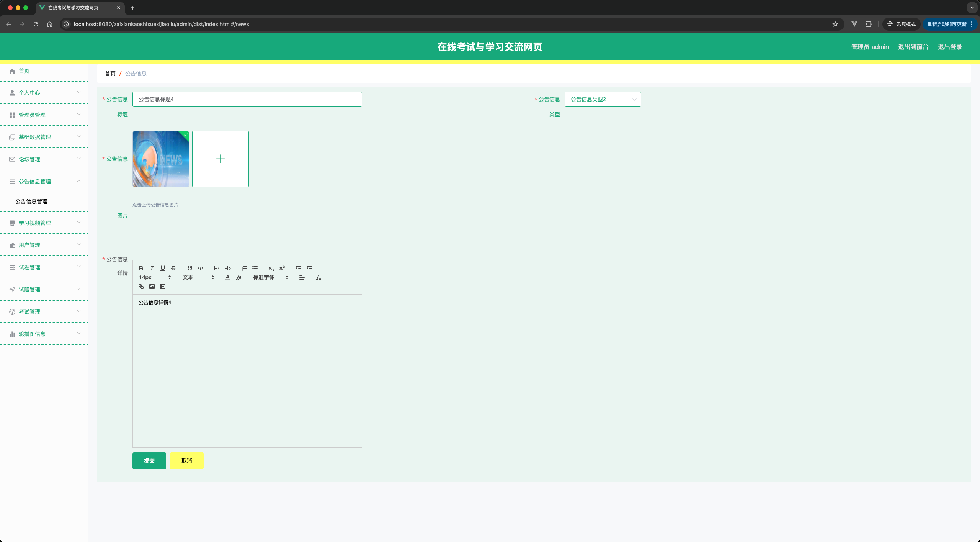Collapse the 公告信息管理 sidebar menu
The image size is (980, 542).
[x=44, y=182]
